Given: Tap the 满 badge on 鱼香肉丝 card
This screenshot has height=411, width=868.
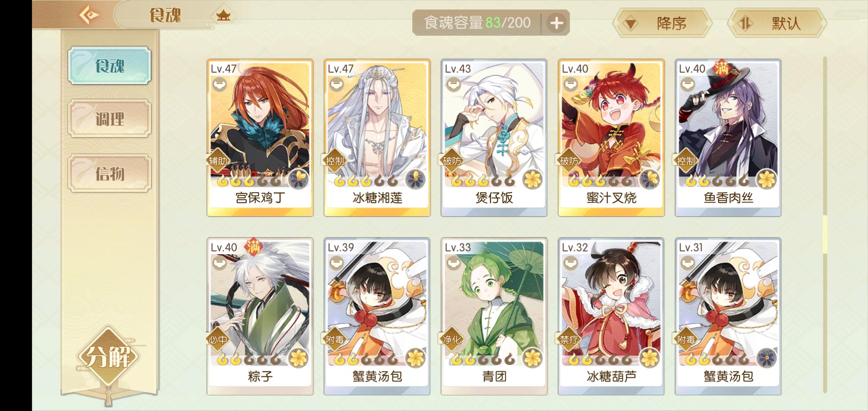Looking at the screenshot, I should point(721,68).
